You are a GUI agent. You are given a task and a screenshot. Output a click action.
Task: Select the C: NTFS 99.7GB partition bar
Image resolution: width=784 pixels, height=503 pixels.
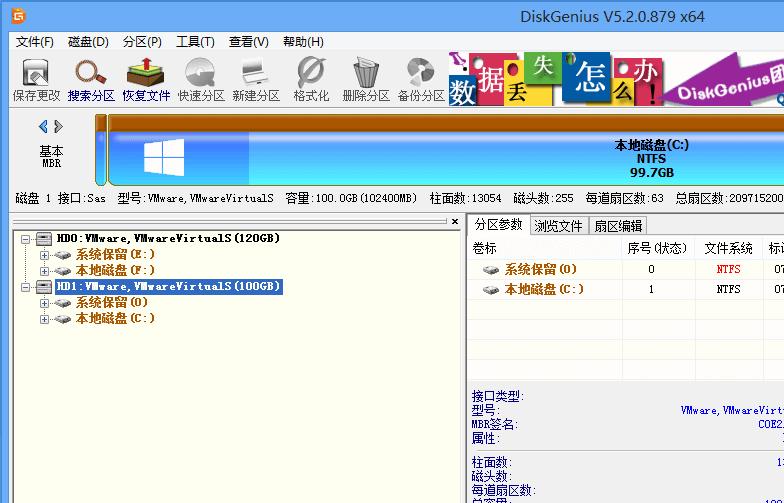pos(446,150)
